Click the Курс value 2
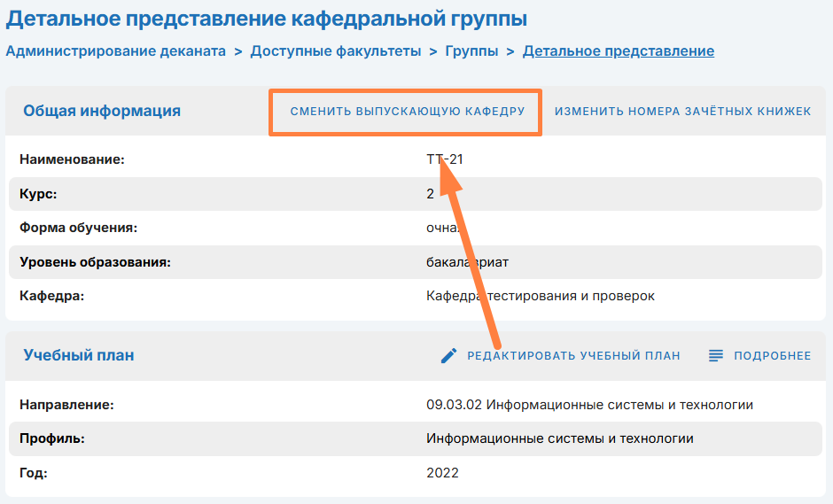The height and width of the screenshot is (504, 833). point(430,194)
